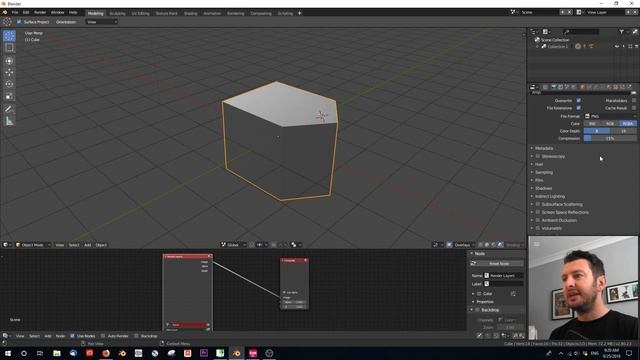Toggle the Surface Project checkbox
Screen dimensions: 640x360
click(19, 22)
